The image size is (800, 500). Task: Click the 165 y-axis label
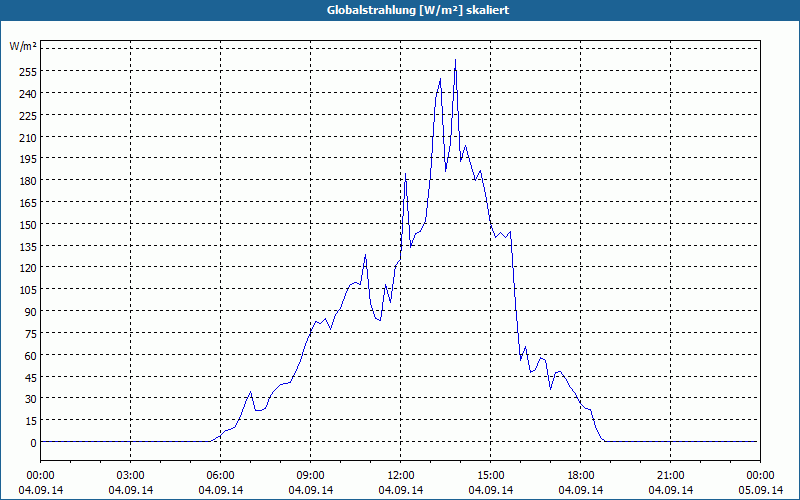(27, 203)
